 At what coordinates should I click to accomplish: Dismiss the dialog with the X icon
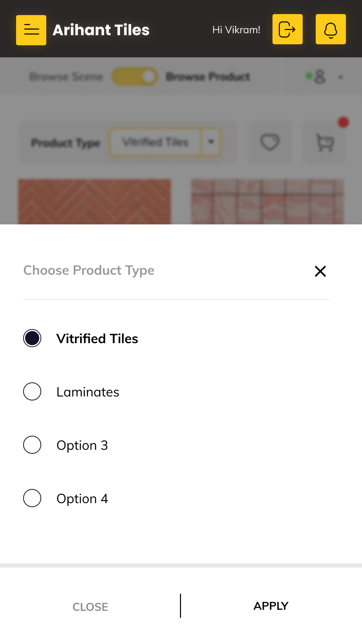pyautogui.click(x=320, y=271)
